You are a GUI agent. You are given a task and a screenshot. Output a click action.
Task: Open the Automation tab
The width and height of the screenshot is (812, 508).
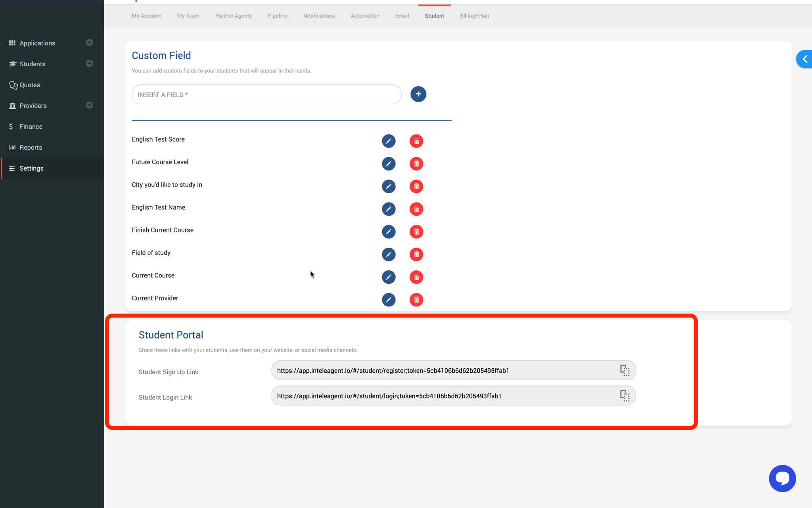coord(365,16)
